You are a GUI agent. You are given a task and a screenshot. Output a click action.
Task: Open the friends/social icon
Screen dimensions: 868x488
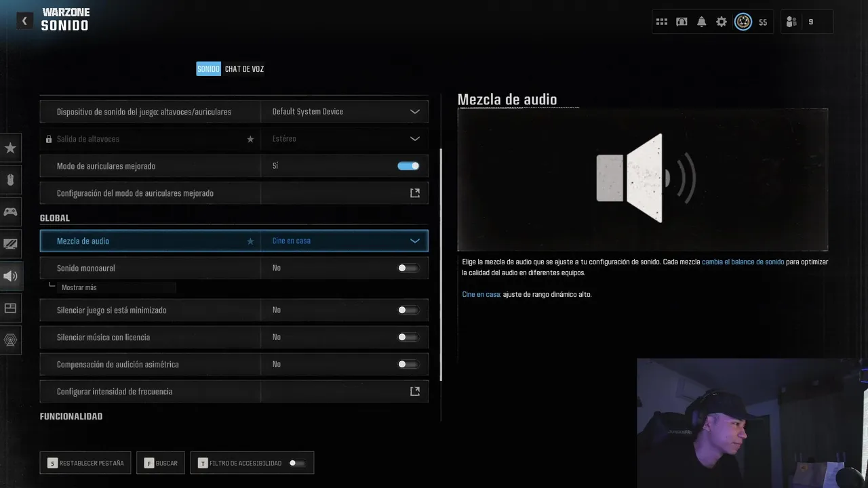[x=791, y=22]
